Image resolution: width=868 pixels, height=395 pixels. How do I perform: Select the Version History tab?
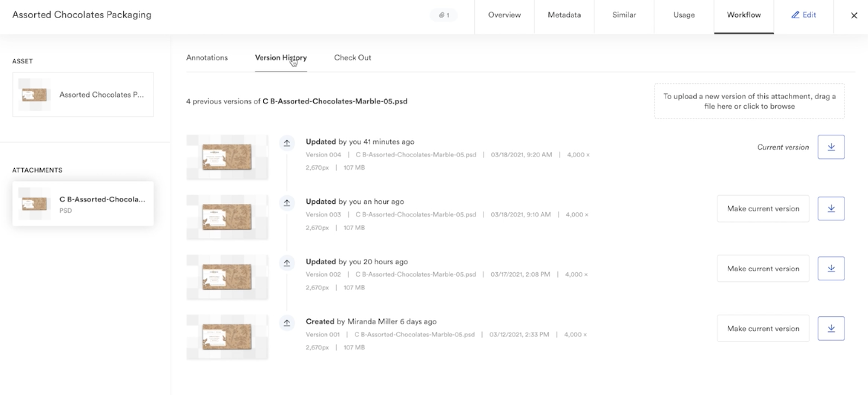281,57
